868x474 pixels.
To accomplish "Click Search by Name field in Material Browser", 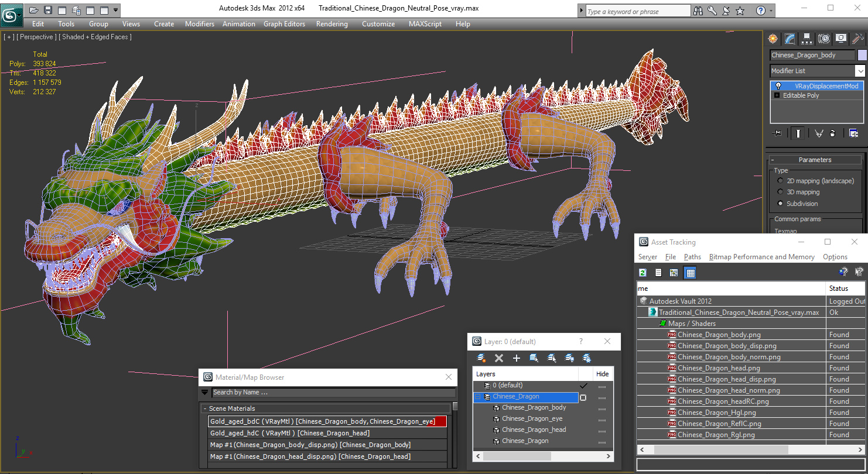I will point(333,393).
